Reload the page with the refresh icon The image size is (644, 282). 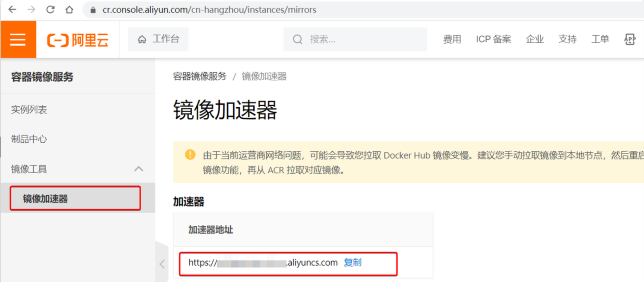coord(50,10)
